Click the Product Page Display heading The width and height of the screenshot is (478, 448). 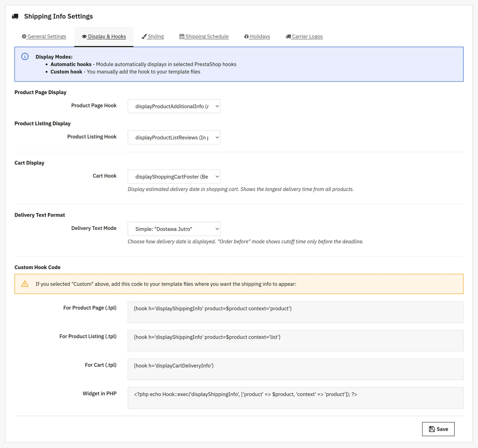(x=40, y=92)
